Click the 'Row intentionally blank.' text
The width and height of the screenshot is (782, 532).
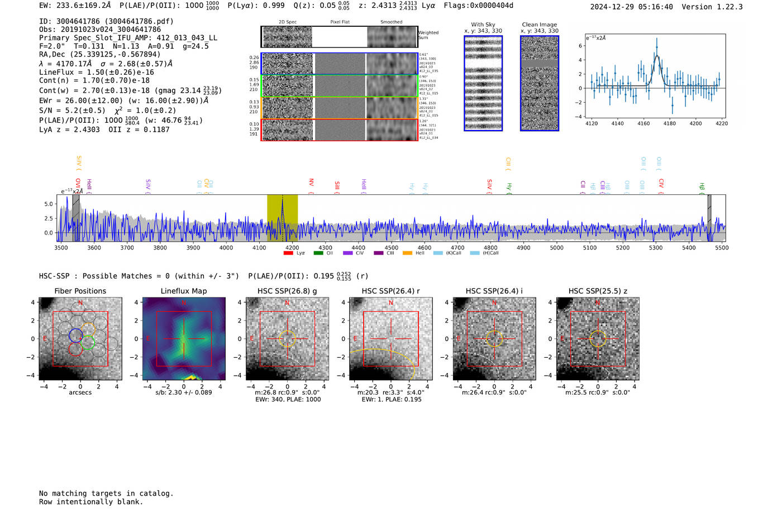91,502
